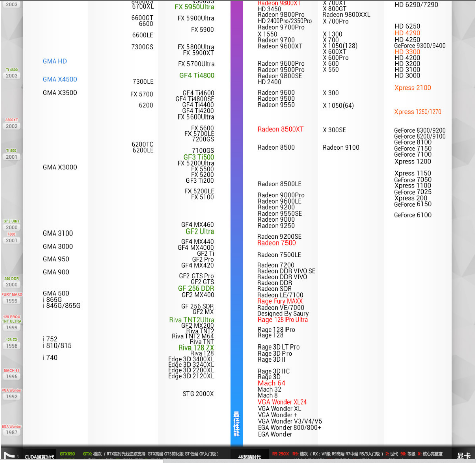Select the red Mach 64 entry
Image resolution: width=476 pixels, height=463 pixels.
click(x=271, y=383)
